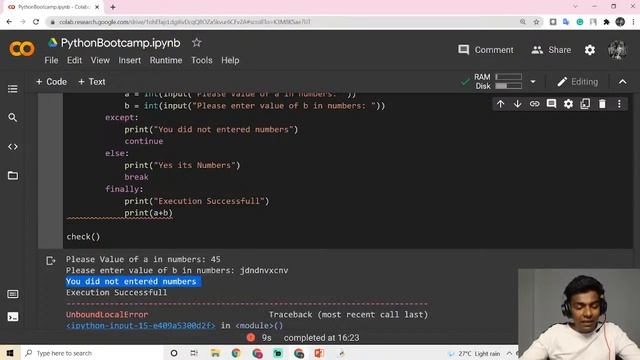Click the 'Execution Successfull' output line
This screenshot has height=360, width=640.
(x=116, y=293)
